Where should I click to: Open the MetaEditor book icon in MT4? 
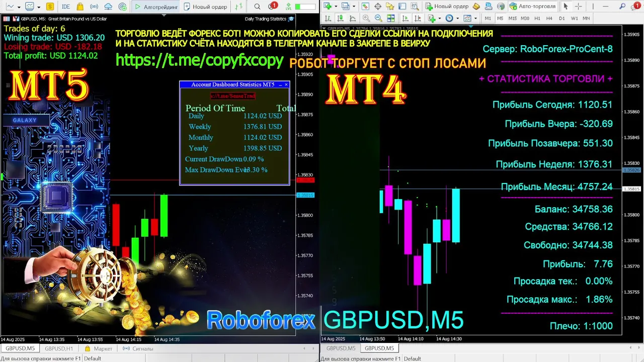pos(476,6)
